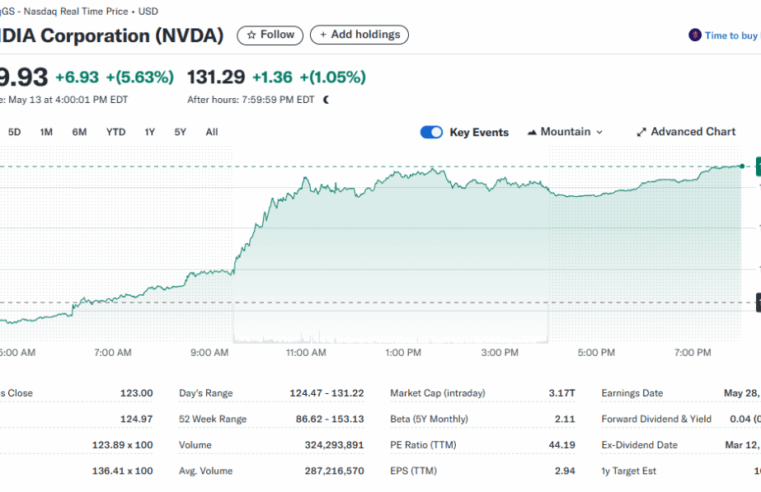Viewport: 761px width, 492px height.
Task: Click the Advanced Chart expand arrows icon
Action: pos(641,132)
